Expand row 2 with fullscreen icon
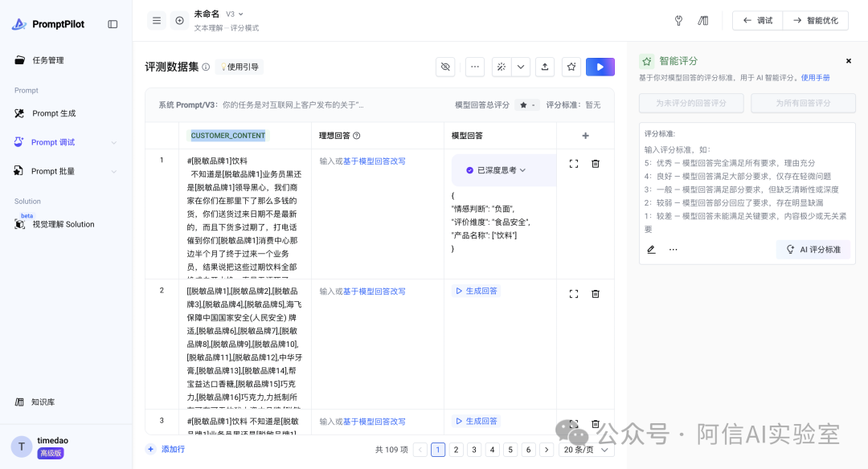The image size is (868, 469). coord(574,294)
